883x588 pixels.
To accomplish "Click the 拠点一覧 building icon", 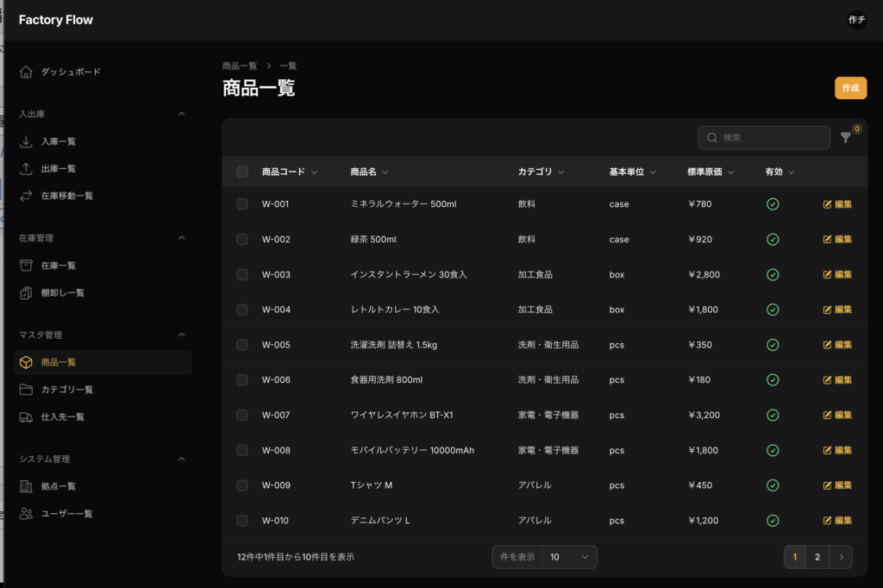I will 26,487.
